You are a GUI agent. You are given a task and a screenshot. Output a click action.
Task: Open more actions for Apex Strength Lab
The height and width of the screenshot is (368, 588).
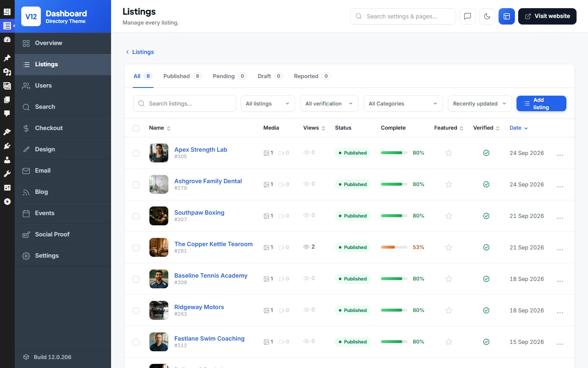560,155
